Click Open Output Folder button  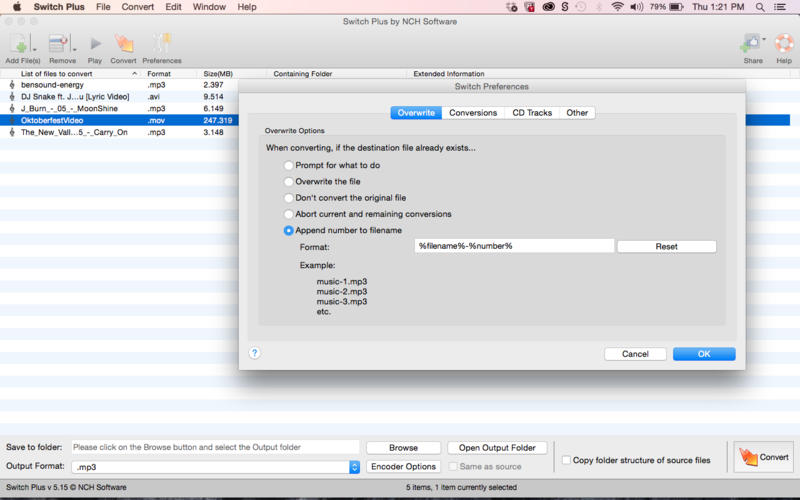[497, 447]
